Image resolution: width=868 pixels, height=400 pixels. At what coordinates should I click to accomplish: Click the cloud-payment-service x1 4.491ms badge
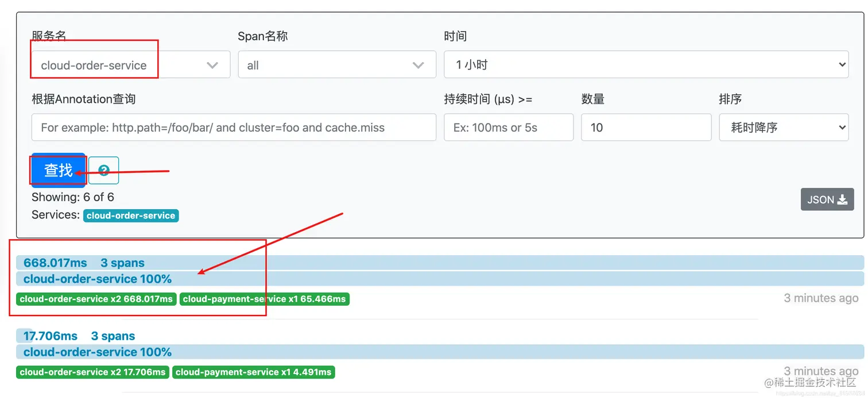[x=254, y=372]
